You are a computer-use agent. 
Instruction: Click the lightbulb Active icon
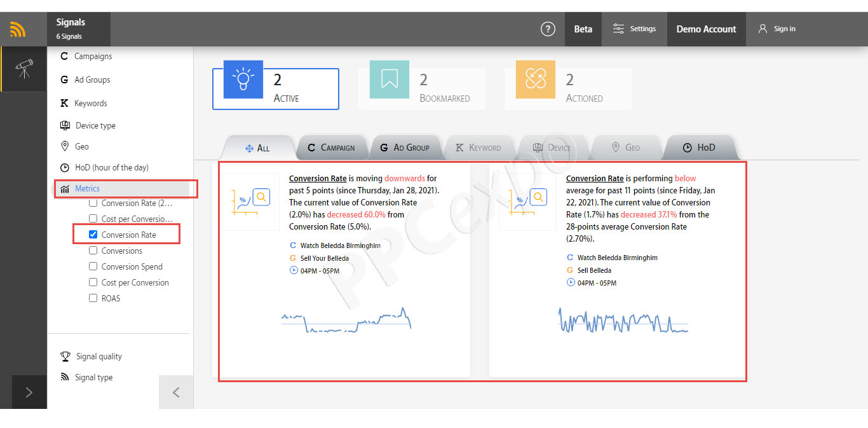click(243, 79)
